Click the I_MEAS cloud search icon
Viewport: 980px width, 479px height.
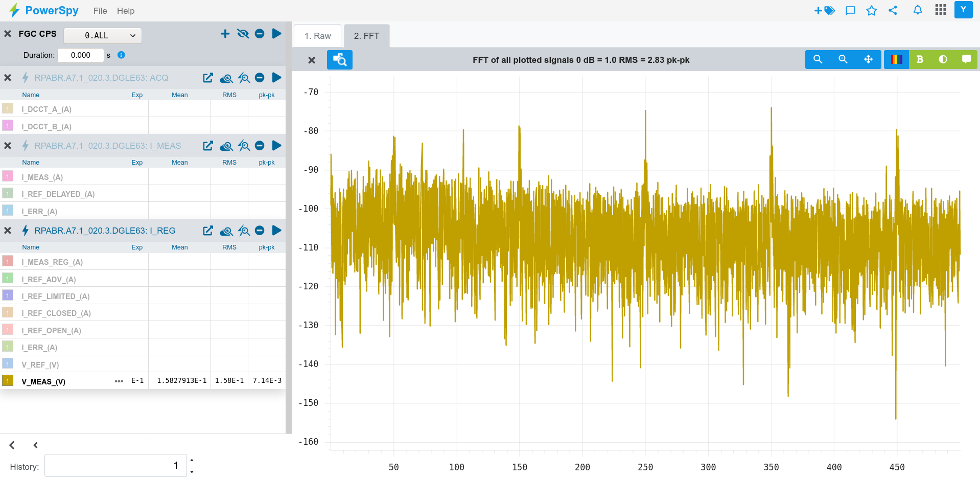pyautogui.click(x=226, y=146)
